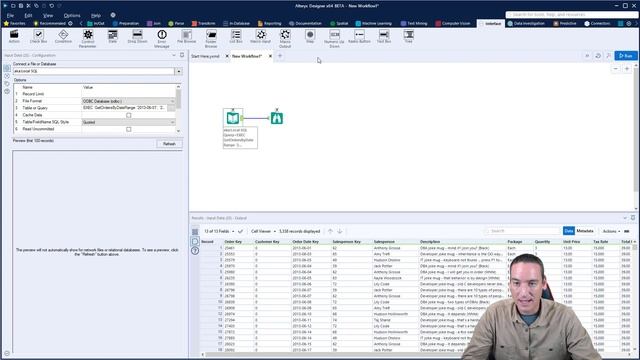Select the Condition interface tool
The image size is (640, 360).
(x=63, y=37)
